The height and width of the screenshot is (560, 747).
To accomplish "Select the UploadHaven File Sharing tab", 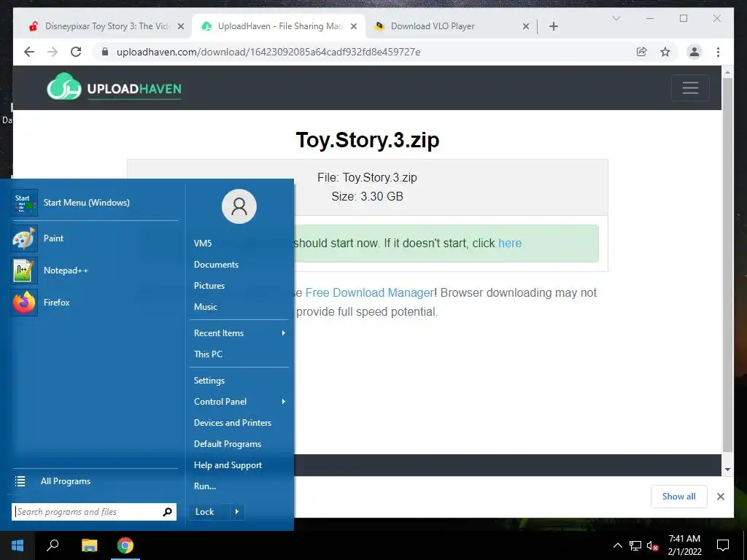I will (279, 26).
